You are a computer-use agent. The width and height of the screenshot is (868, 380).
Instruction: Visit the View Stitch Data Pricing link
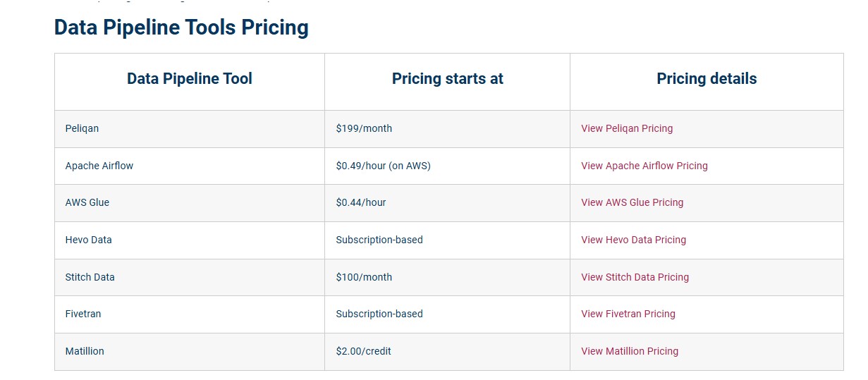tap(635, 277)
